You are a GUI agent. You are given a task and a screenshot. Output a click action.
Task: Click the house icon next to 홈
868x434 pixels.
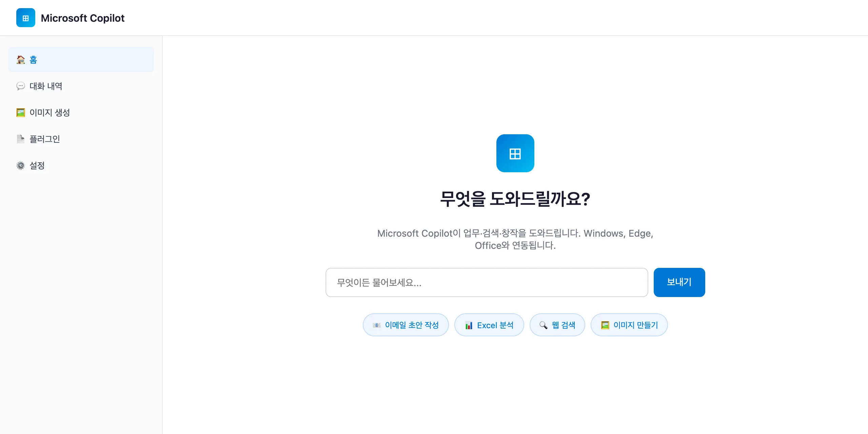point(21,60)
